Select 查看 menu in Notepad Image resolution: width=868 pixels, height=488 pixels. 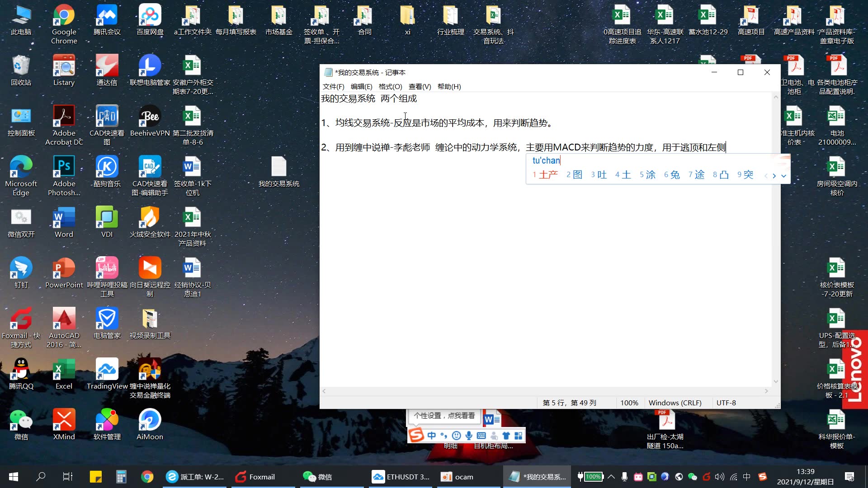point(419,86)
